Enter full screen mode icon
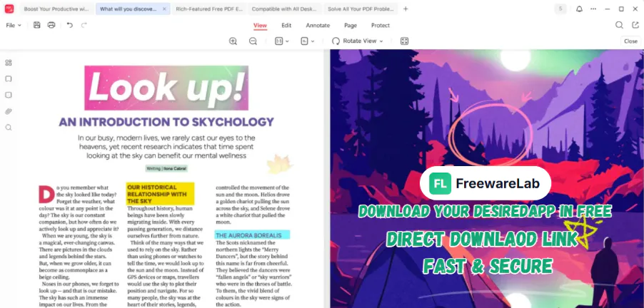This screenshot has width=644, height=308. [x=404, y=41]
